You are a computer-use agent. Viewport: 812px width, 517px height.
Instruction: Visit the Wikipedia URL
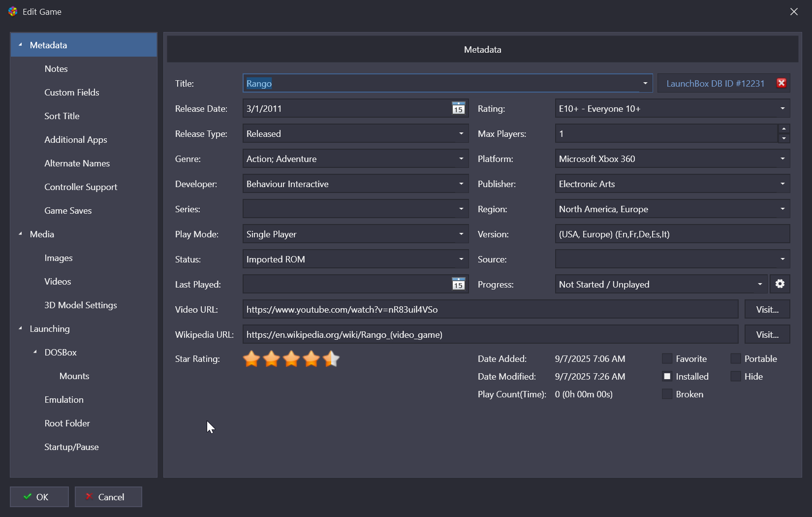[767, 334]
